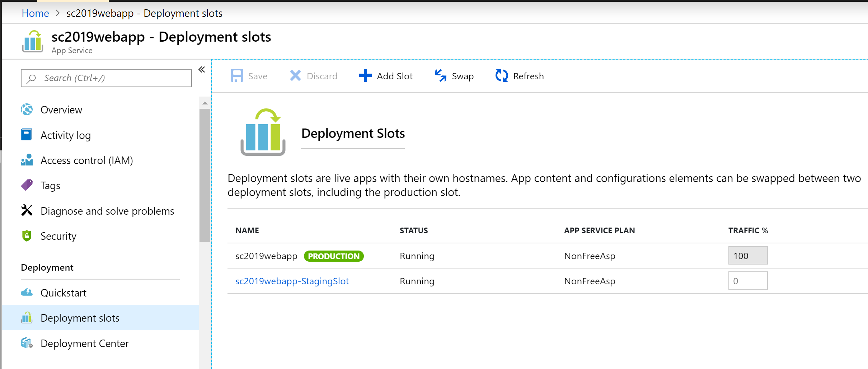The width and height of the screenshot is (868, 369).
Task: Open the sc2019webapp-StagingSlot link
Action: coord(292,281)
